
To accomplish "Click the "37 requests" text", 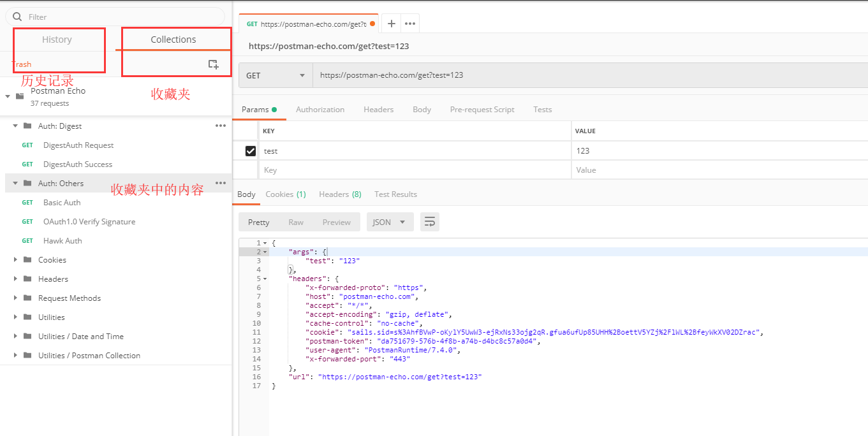I will click(50, 103).
